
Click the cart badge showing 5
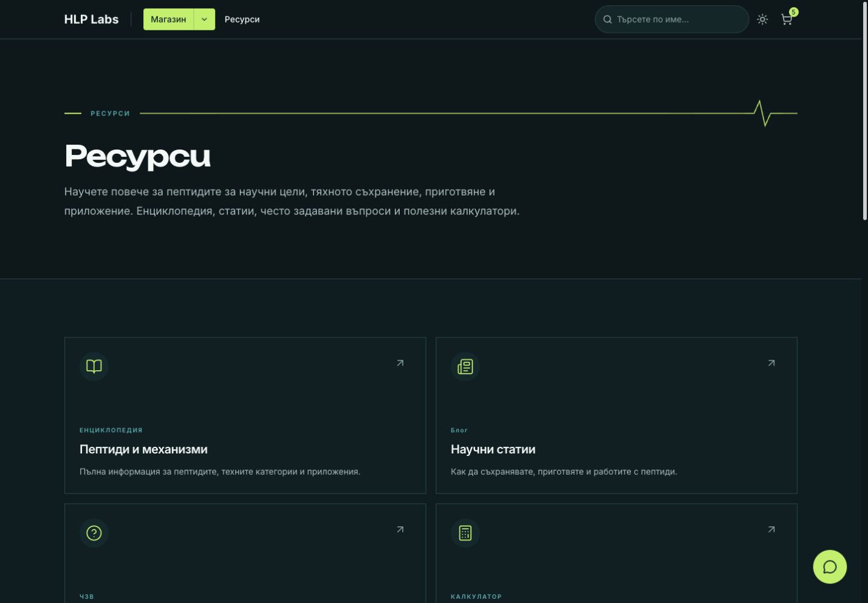pos(793,12)
